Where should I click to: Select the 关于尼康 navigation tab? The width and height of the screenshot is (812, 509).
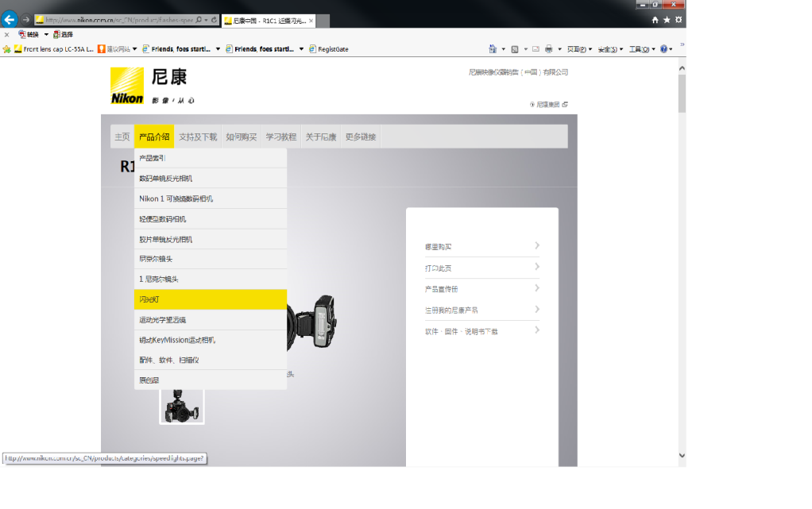321,137
